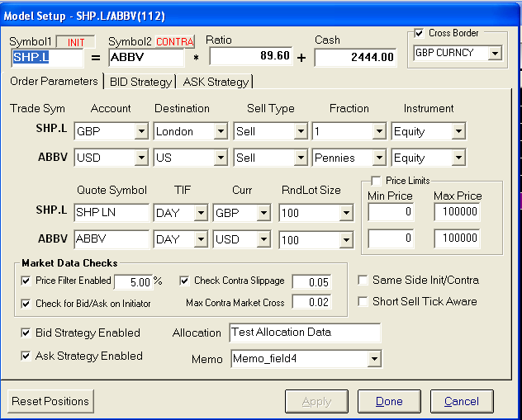Click the Done button
This screenshot has width=522, height=420.
coord(389,401)
